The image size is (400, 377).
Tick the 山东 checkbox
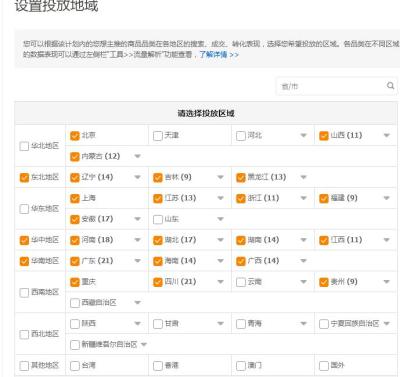tap(158, 219)
